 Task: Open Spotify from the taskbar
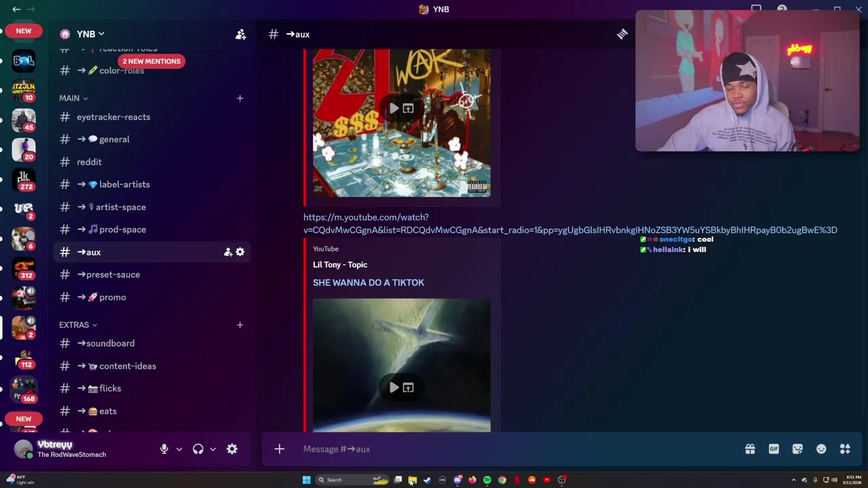pyautogui.click(x=487, y=480)
